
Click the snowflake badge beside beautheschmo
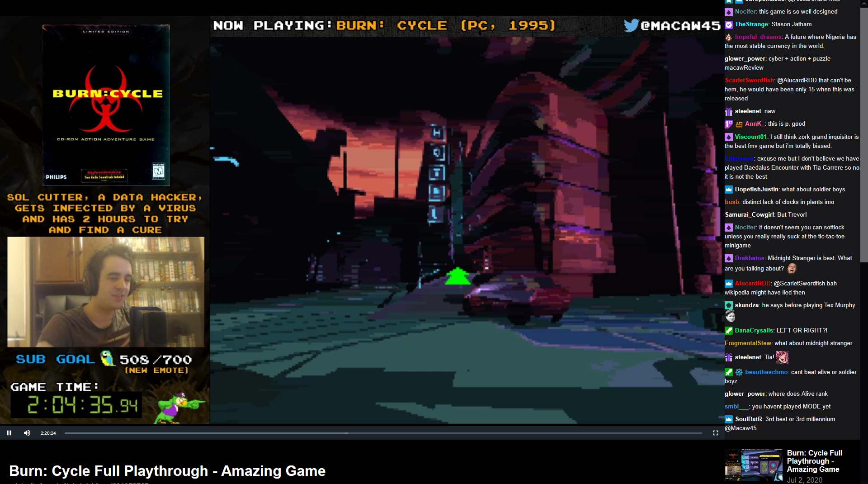click(x=739, y=372)
